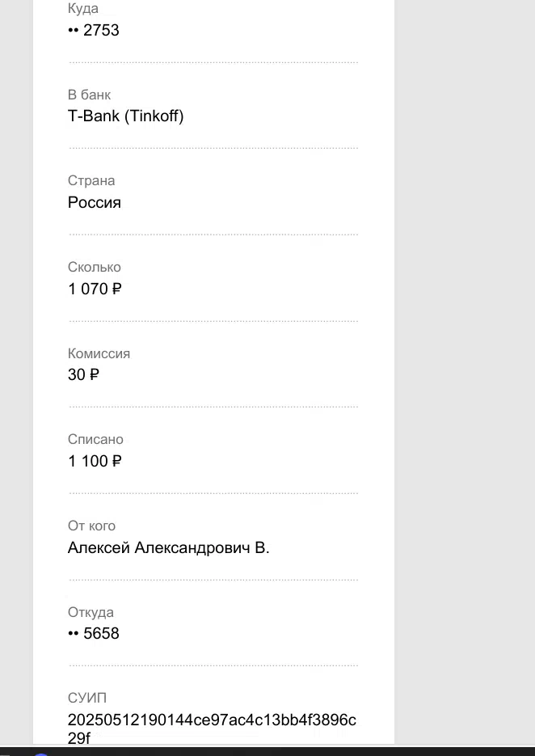Click the commission value 30 ₽
The image size is (535, 756).
coord(83,374)
